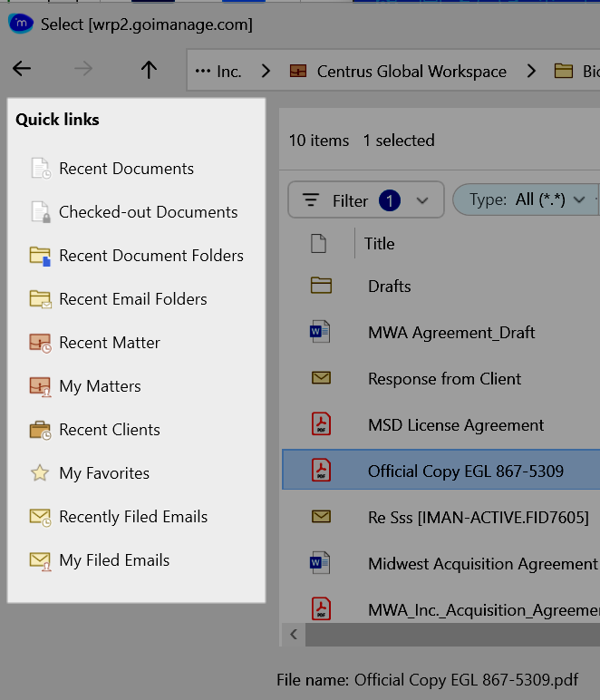Expand the Filter dropdown
Viewport: 600px width, 700px height.
(x=421, y=200)
